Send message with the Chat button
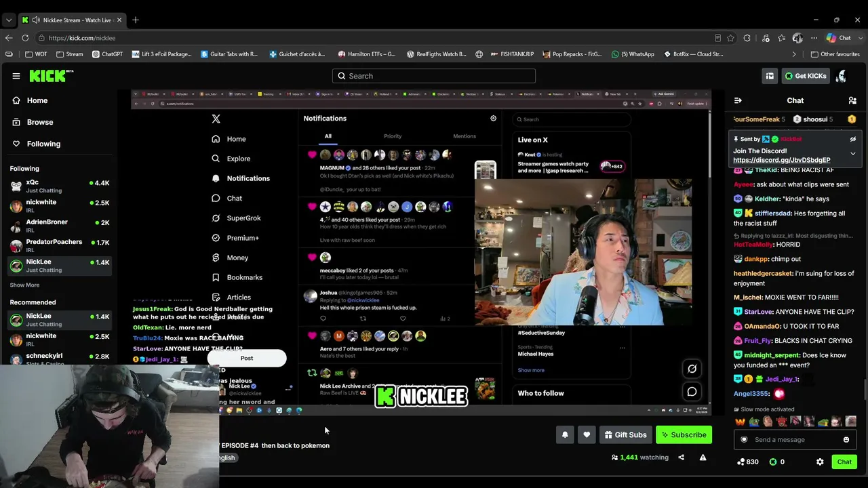Image resolution: width=868 pixels, height=488 pixels. 844,462
